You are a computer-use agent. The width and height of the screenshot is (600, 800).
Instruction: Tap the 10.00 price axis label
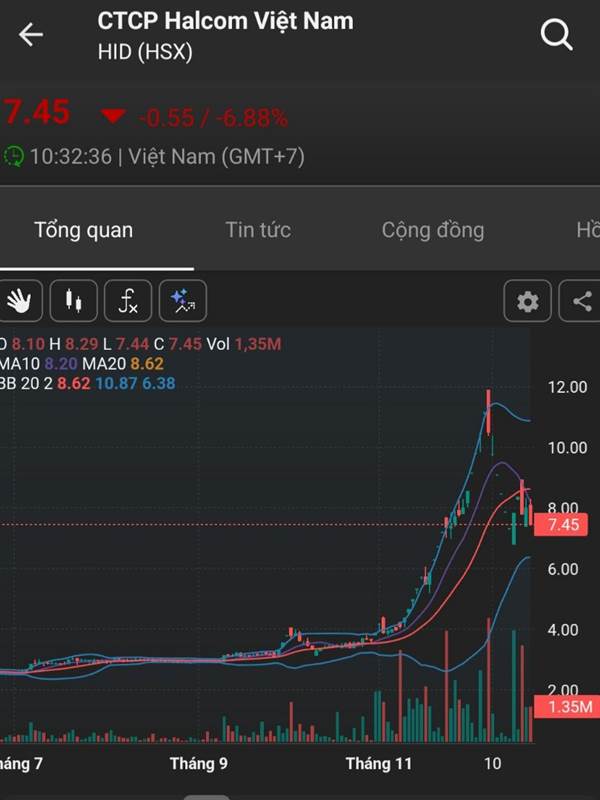tap(567, 448)
